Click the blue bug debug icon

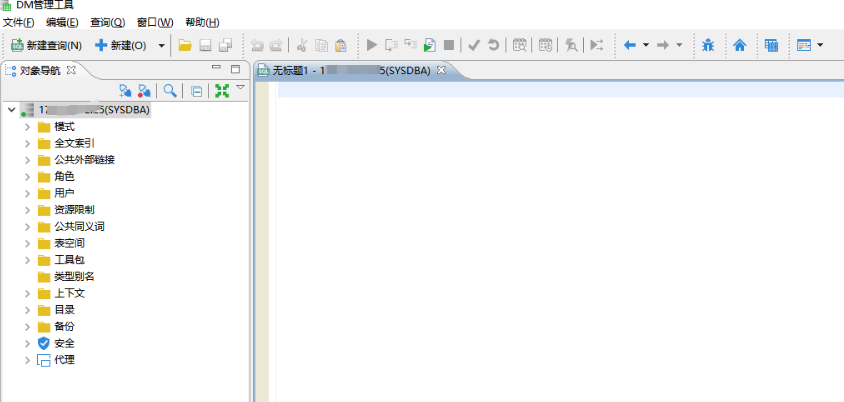pos(708,45)
